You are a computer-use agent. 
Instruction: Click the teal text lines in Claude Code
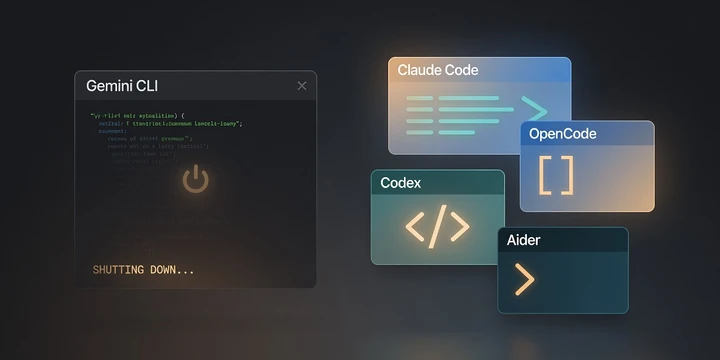[460, 115]
